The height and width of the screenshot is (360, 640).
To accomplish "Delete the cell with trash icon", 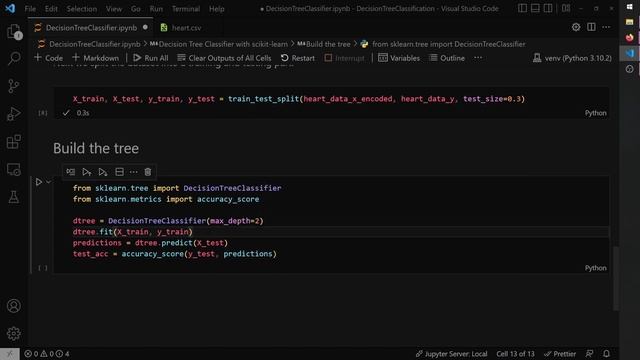I will [148, 172].
